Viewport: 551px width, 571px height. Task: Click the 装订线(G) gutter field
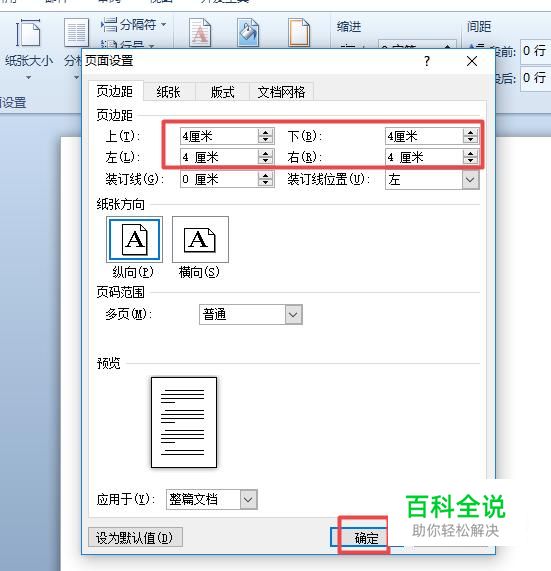click(219, 179)
